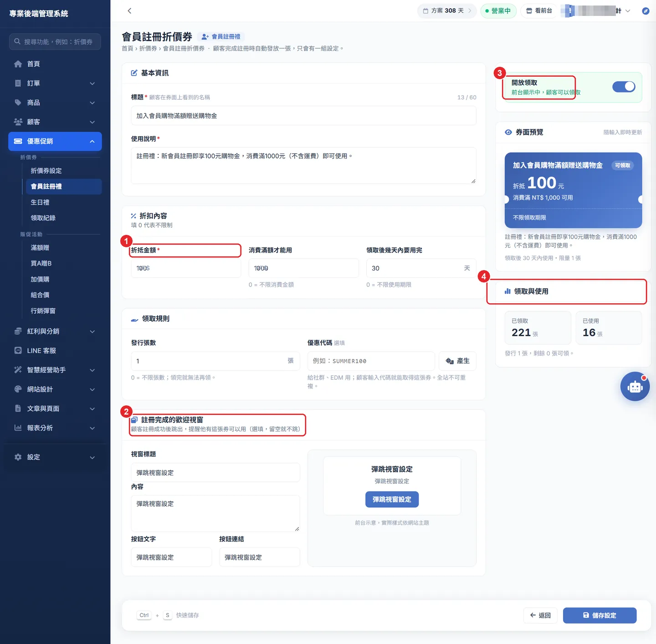Click the 儲存設定 save button
Image resolution: width=656 pixels, height=644 pixels.
[600, 615]
